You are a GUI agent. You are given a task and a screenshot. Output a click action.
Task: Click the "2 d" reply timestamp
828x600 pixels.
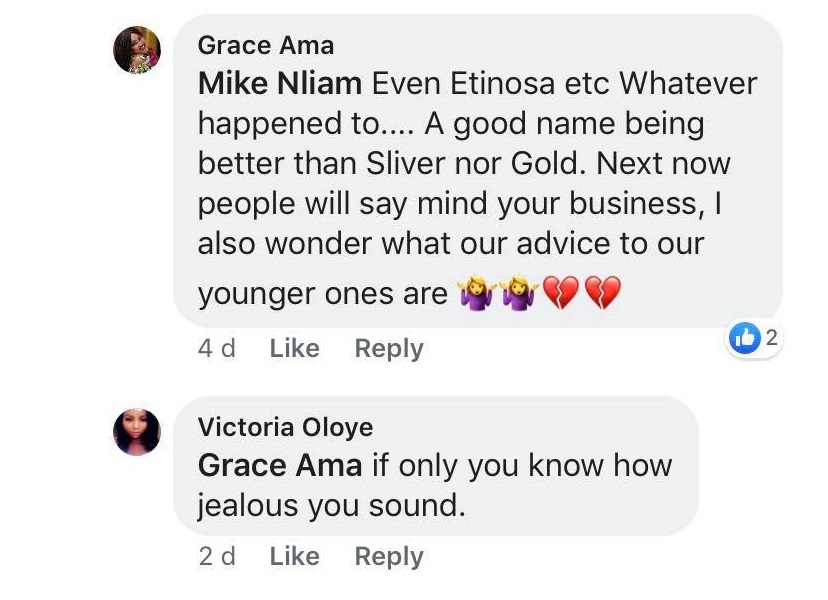(217, 556)
